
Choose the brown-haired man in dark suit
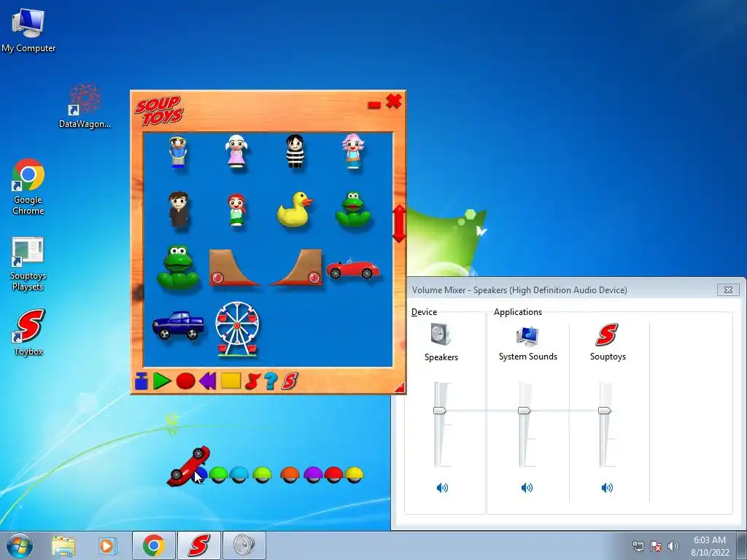click(179, 209)
